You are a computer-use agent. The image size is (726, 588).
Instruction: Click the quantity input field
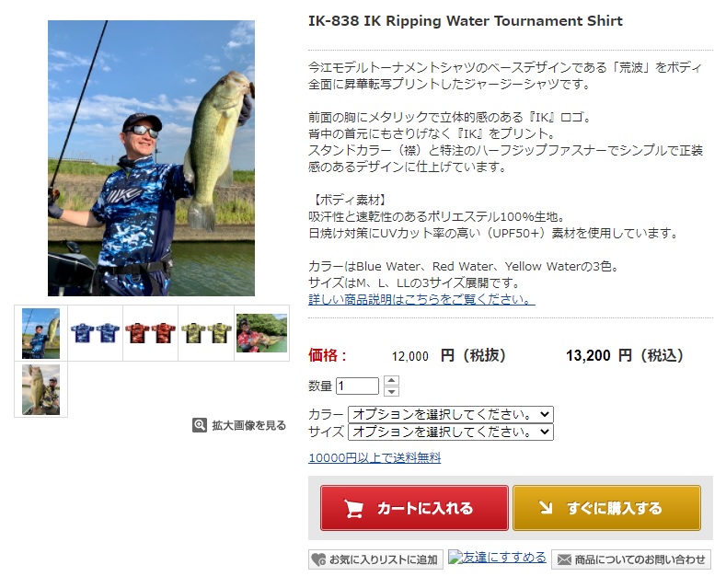(x=357, y=386)
